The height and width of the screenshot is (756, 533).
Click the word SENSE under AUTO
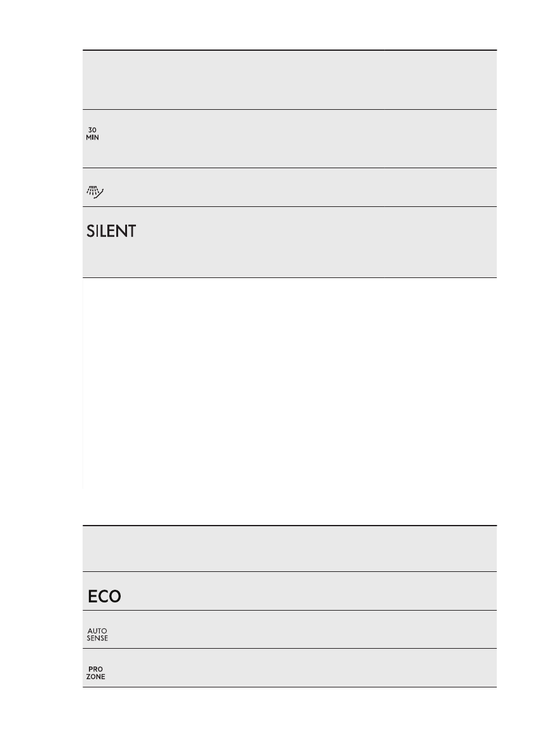point(97,639)
